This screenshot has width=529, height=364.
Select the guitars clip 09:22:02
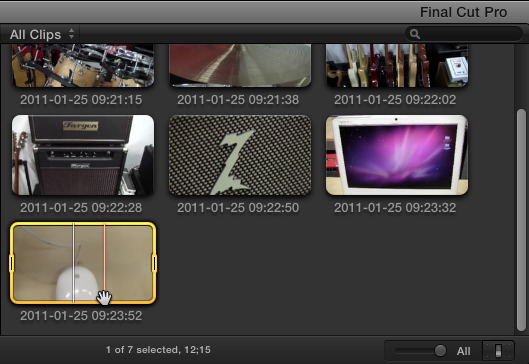(397, 65)
